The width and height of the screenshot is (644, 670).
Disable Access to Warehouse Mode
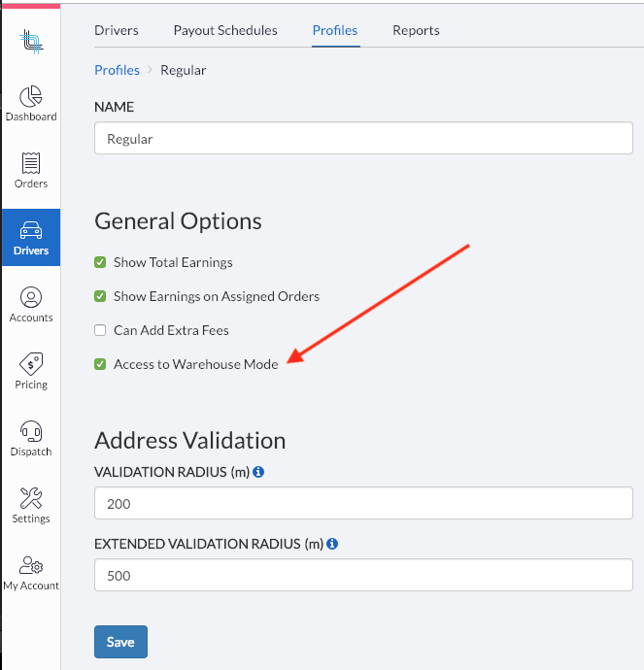tap(100, 364)
